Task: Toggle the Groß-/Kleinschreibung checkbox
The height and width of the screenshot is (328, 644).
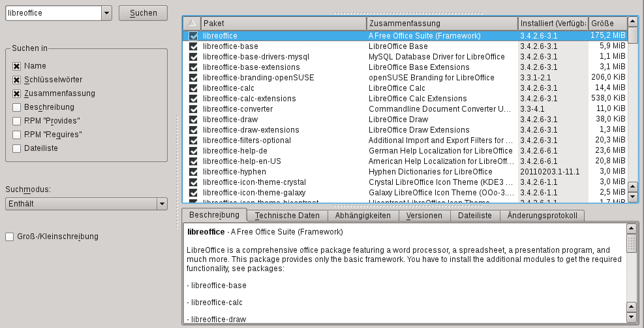Action: point(9,237)
